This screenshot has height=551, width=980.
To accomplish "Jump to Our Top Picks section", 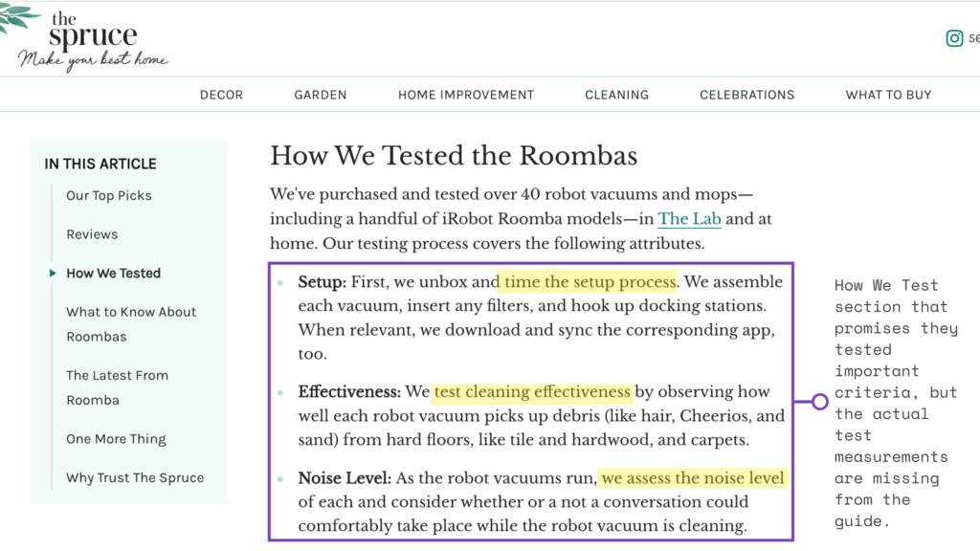I will [x=109, y=195].
